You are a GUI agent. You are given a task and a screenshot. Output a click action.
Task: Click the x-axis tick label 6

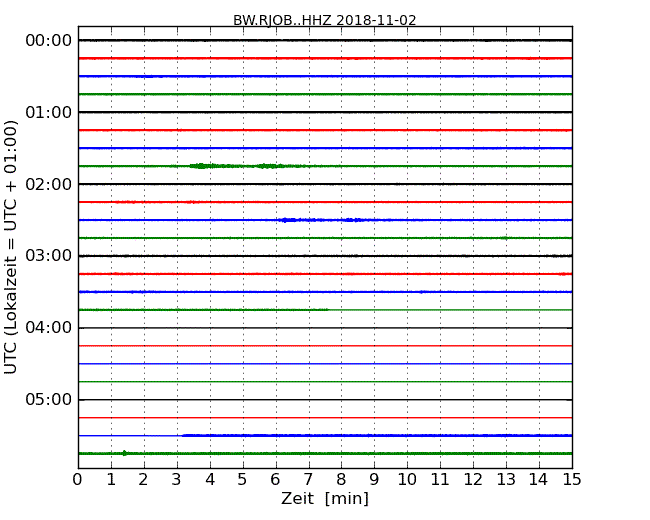point(276,479)
